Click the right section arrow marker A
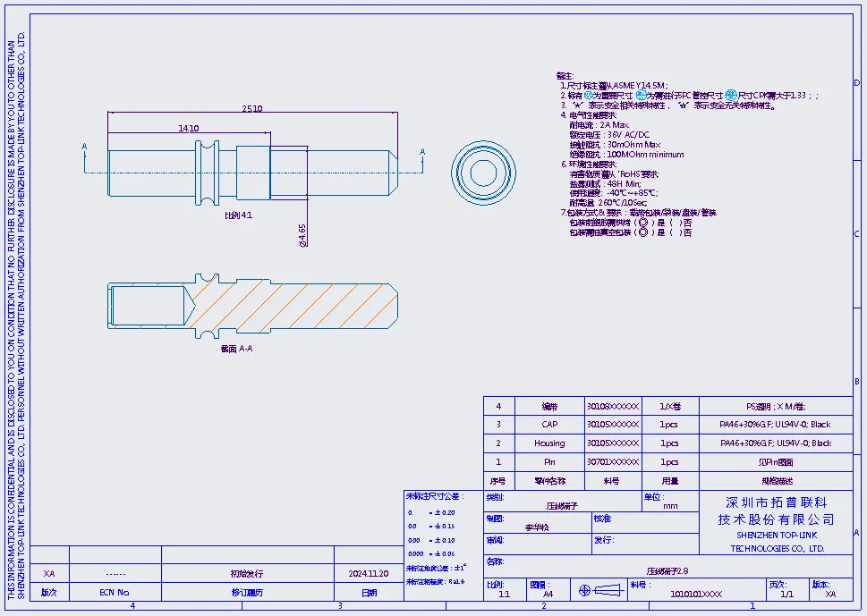This screenshot has height=616, width=867. pyautogui.click(x=422, y=152)
